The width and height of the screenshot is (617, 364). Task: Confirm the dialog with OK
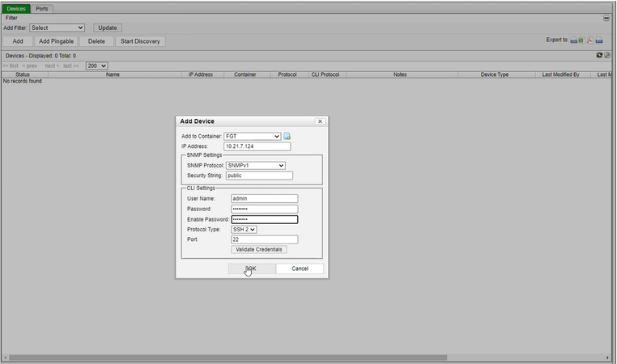click(x=251, y=269)
